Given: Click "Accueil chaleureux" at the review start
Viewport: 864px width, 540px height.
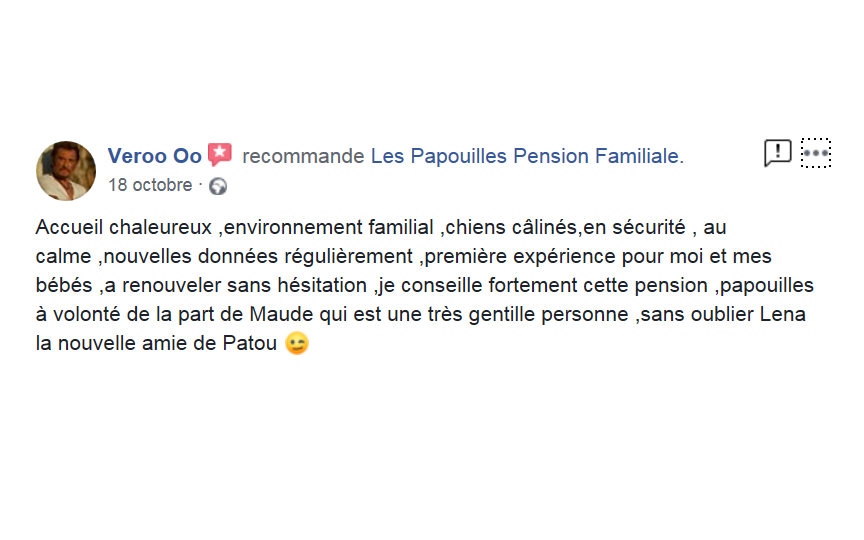Looking at the screenshot, I should coord(123,228).
